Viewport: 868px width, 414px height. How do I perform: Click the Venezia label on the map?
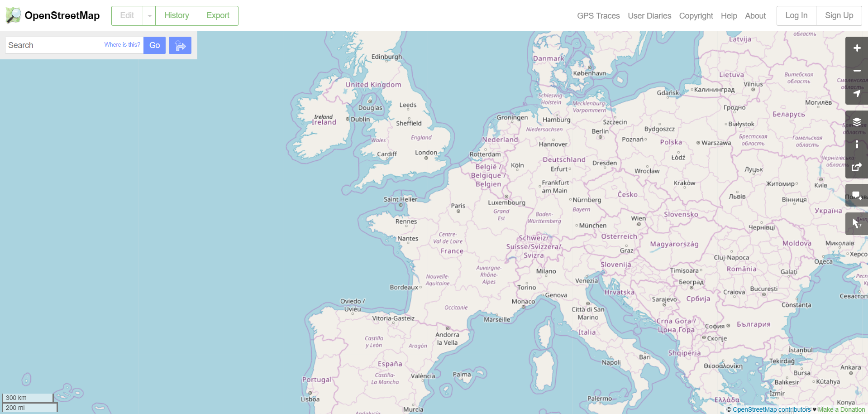pos(587,281)
